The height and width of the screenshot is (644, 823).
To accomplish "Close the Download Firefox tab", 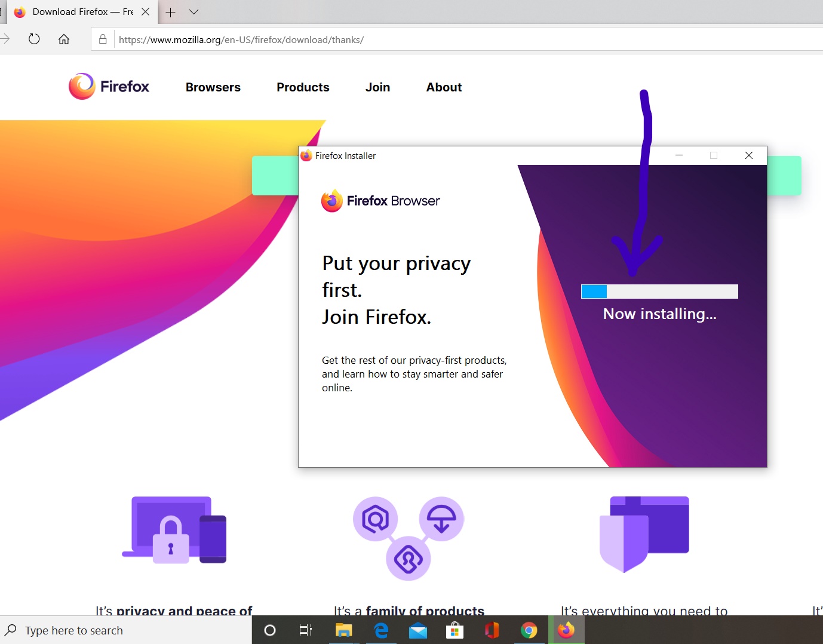I will pyautogui.click(x=145, y=12).
